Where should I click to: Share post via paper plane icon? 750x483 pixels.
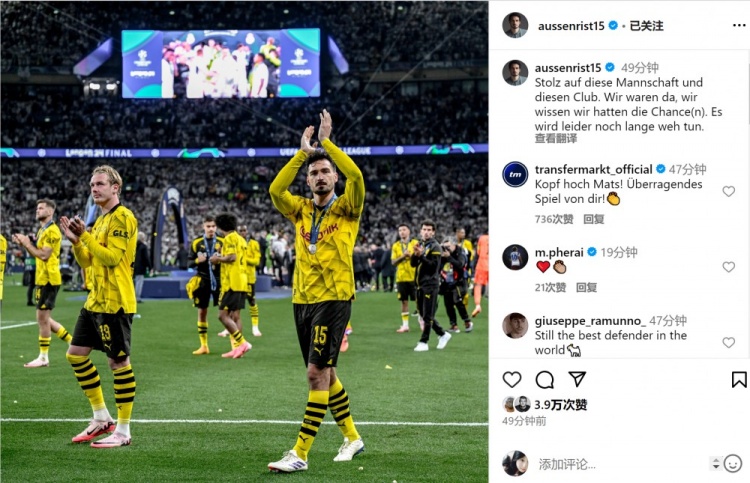[577, 379]
